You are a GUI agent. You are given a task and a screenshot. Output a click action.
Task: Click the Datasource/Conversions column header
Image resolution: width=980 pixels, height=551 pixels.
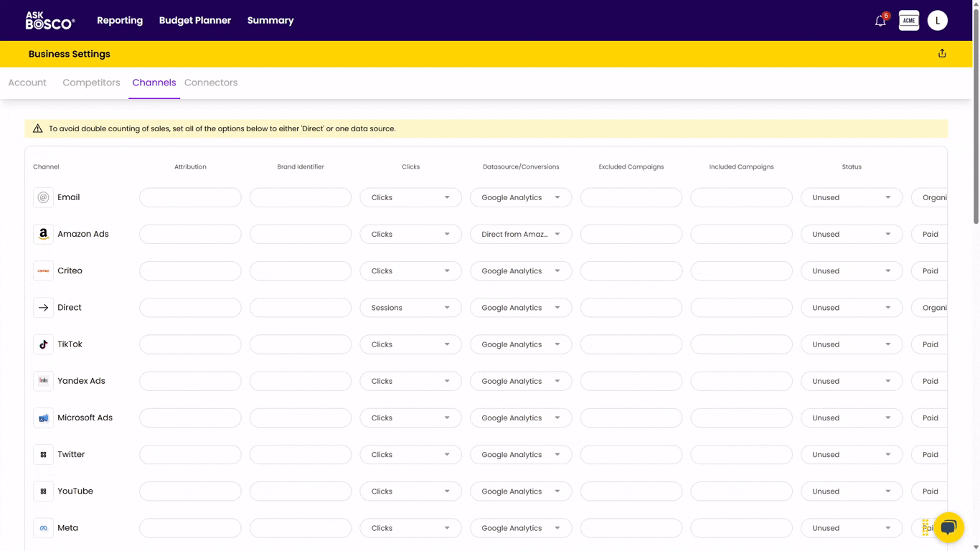point(521,166)
